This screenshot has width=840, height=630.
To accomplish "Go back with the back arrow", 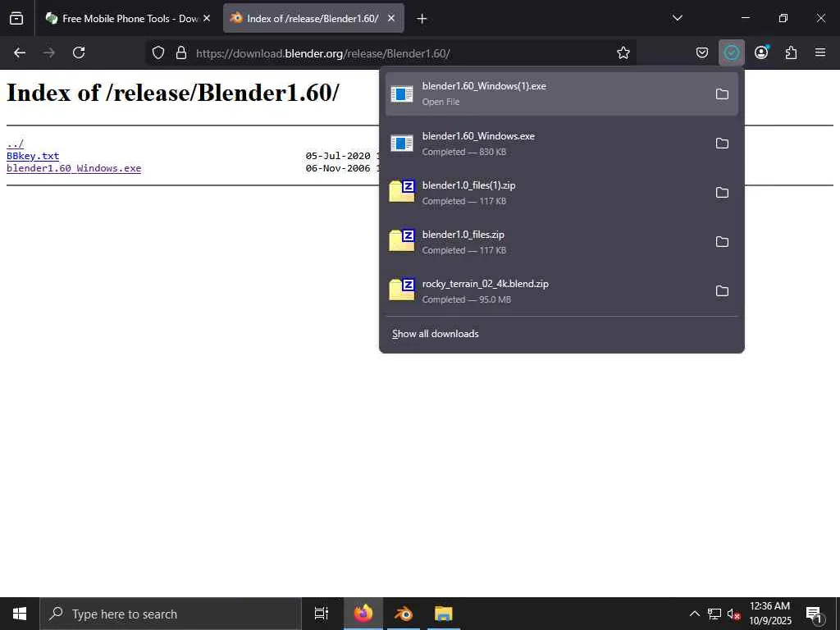I will coord(20,52).
